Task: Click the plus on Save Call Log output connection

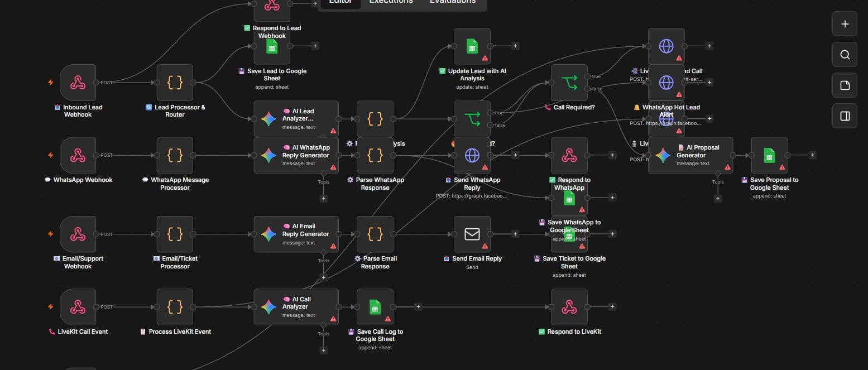Action: (x=418, y=307)
